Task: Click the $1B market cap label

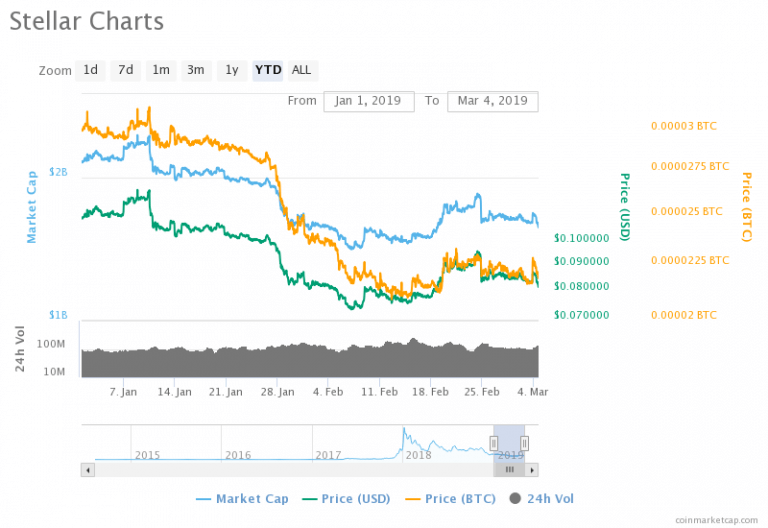Action: click(x=58, y=315)
